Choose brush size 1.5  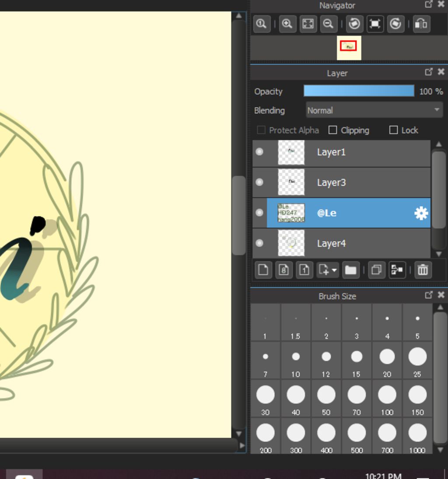295,323
